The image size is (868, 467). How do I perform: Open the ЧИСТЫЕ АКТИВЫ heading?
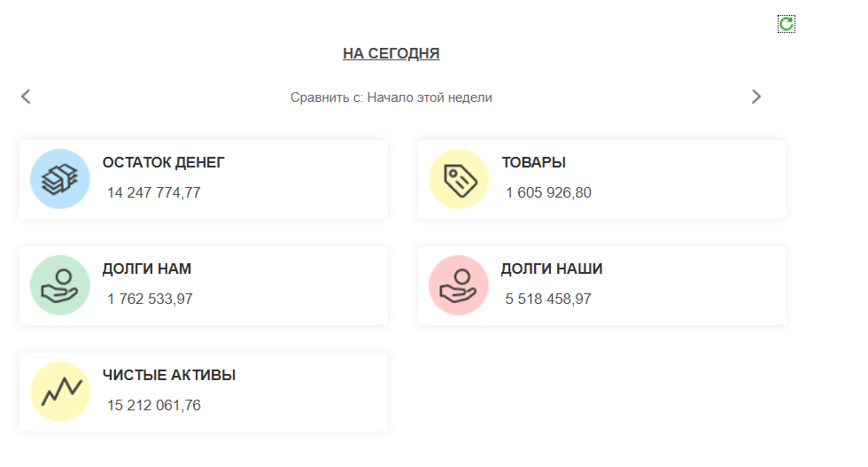(169, 376)
